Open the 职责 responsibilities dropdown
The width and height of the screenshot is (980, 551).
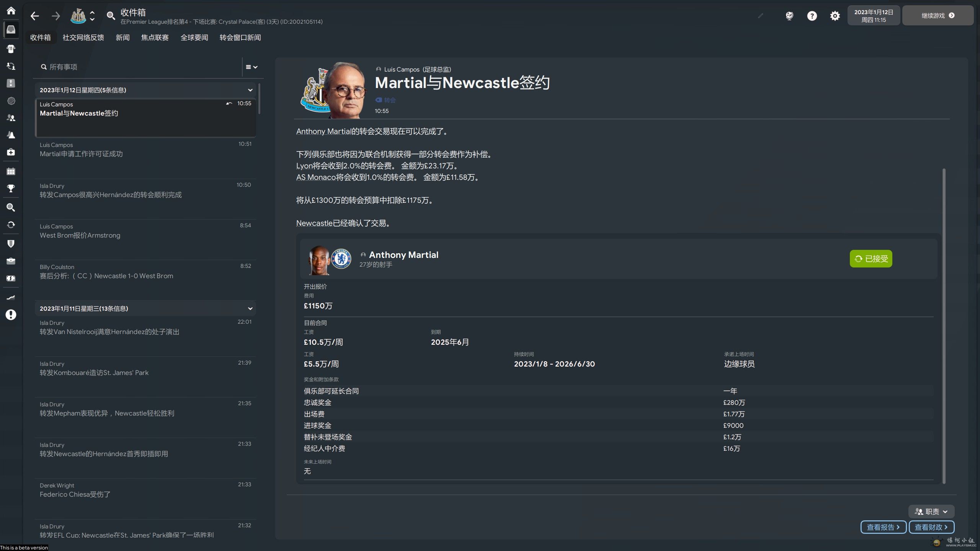pyautogui.click(x=931, y=512)
